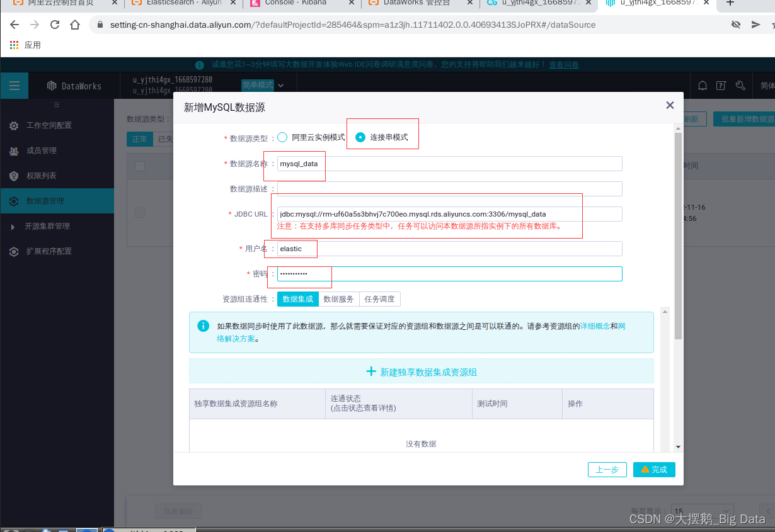The width and height of the screenshot is (775, 532).
Task: Open the DataWorks hamburger menu
Action: pos(14,86)
